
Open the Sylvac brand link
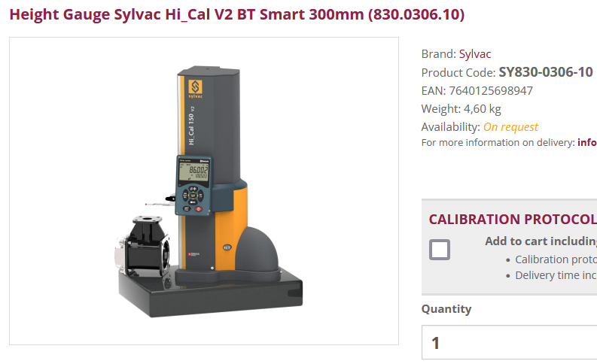tap(475, 54)
